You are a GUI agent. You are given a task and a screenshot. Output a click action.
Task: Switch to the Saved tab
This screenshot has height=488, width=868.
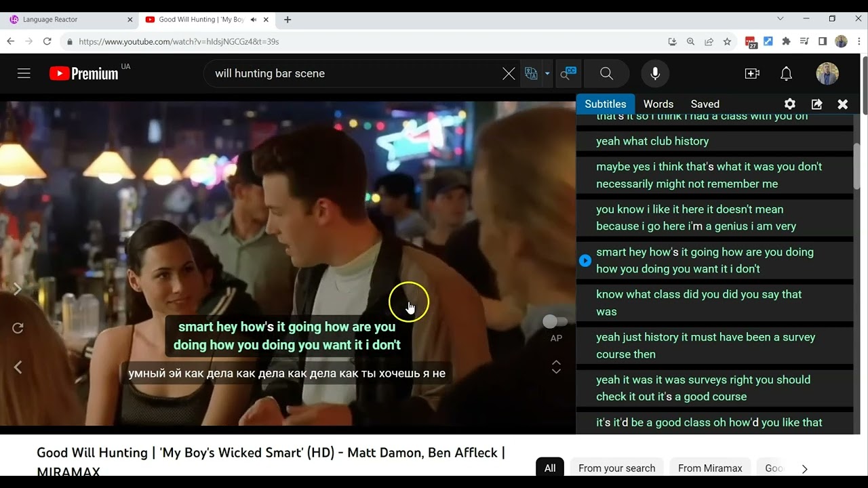[705, 104]
